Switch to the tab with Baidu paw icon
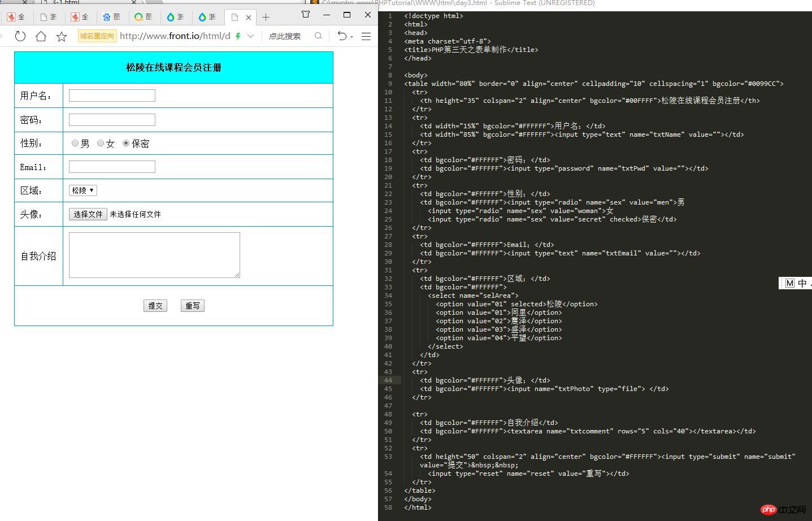Screen dimensions: 812x521 pyautogui.click(x=111, y=17)
